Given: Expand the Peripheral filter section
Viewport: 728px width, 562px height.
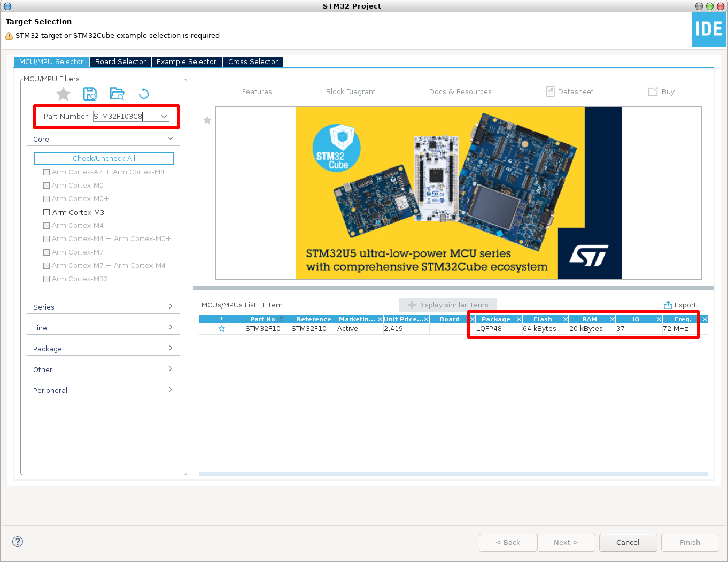Looking at the screenshot, I should click(171, 390).
